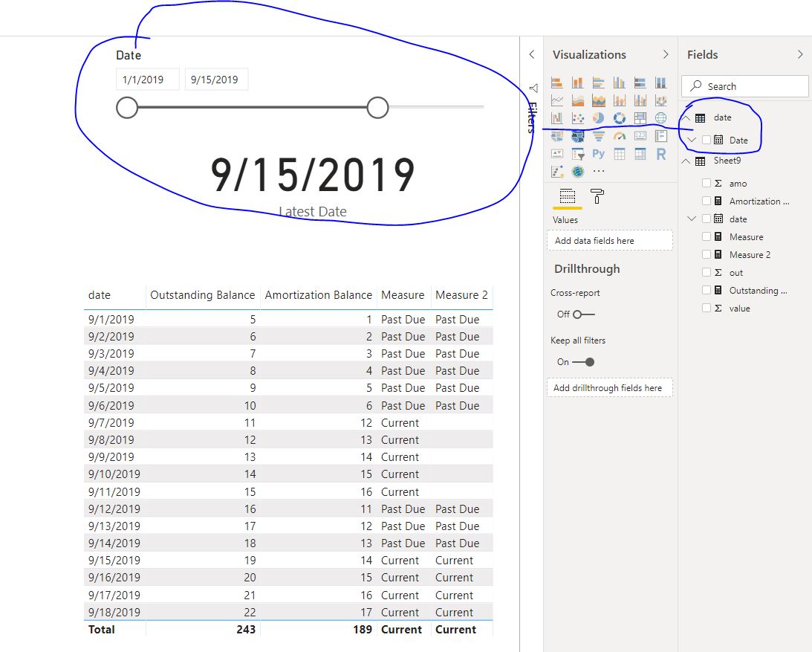Select the Area chart visual

click(x=578, y=100)
